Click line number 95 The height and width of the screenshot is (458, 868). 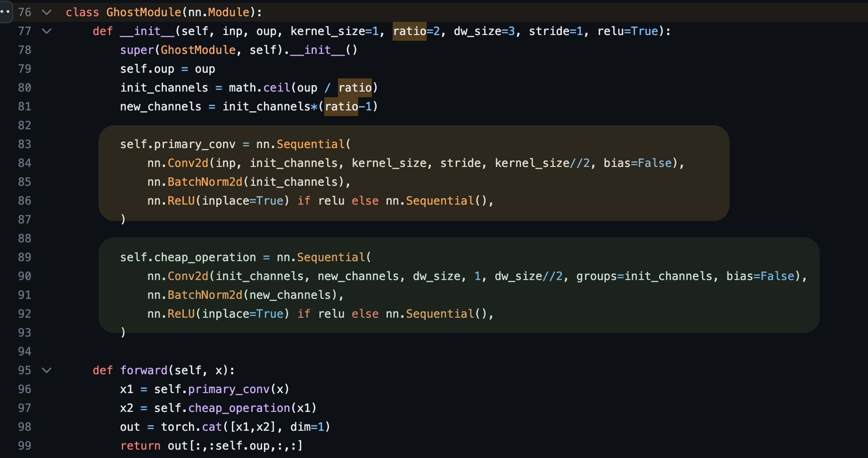click(x=24, y=370)
